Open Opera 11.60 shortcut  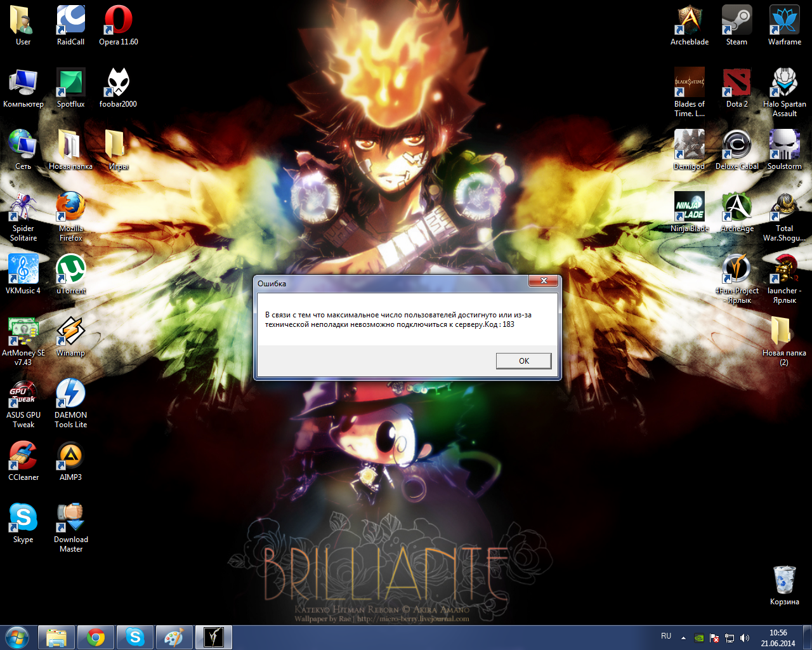(x=118, y=26)
